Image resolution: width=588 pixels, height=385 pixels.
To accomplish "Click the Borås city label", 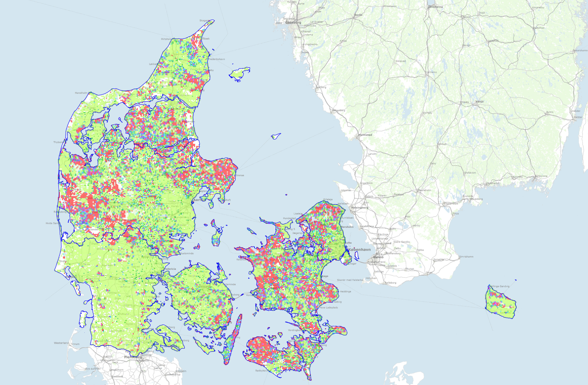I will (x=358, y=15).
